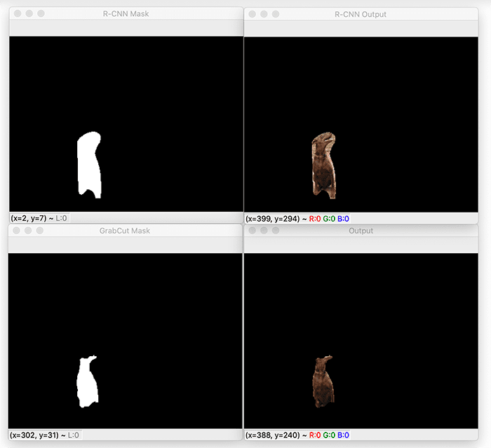Minimize the R-CNN Mask window

[29, 13]
